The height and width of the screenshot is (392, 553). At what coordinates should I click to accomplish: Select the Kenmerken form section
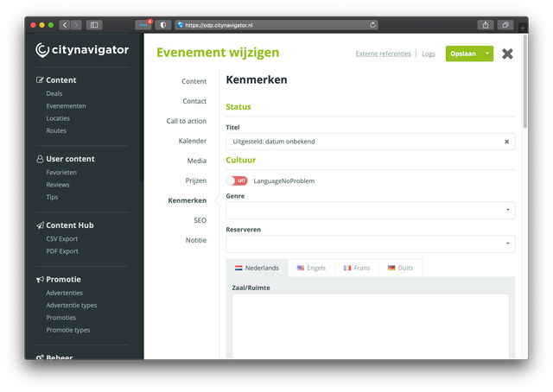[x=187, y=200]
